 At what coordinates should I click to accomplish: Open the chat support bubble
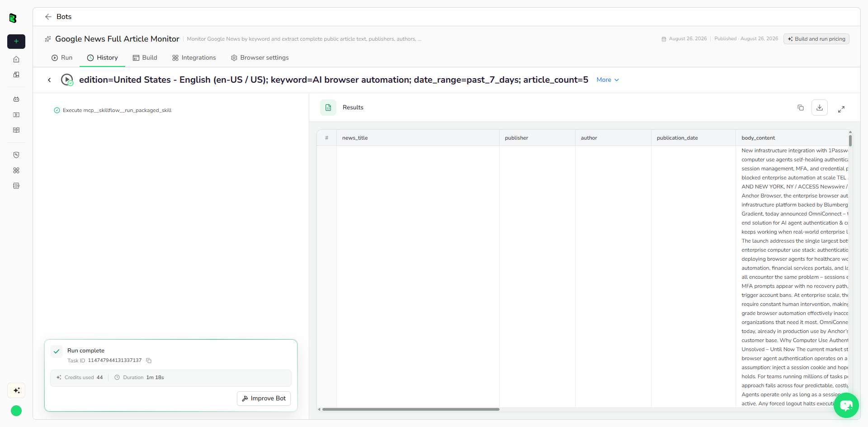click(x=846, y=405)
